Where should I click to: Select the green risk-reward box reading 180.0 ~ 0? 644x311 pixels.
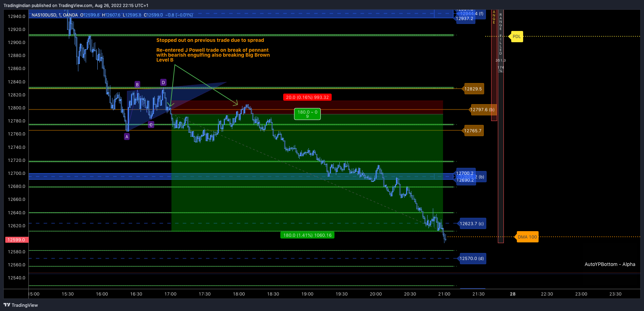(x=307, y=114)
